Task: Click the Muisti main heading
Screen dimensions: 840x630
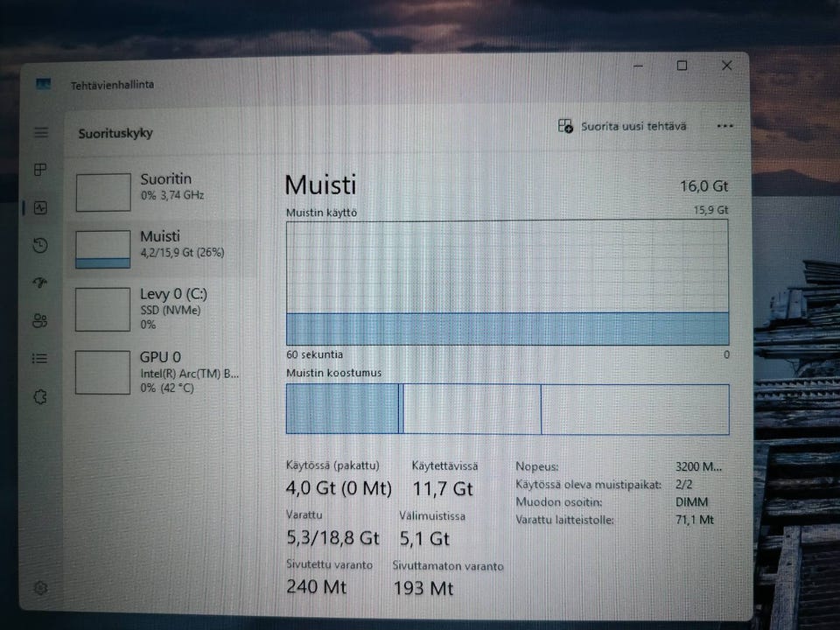Action: [320, 185]
